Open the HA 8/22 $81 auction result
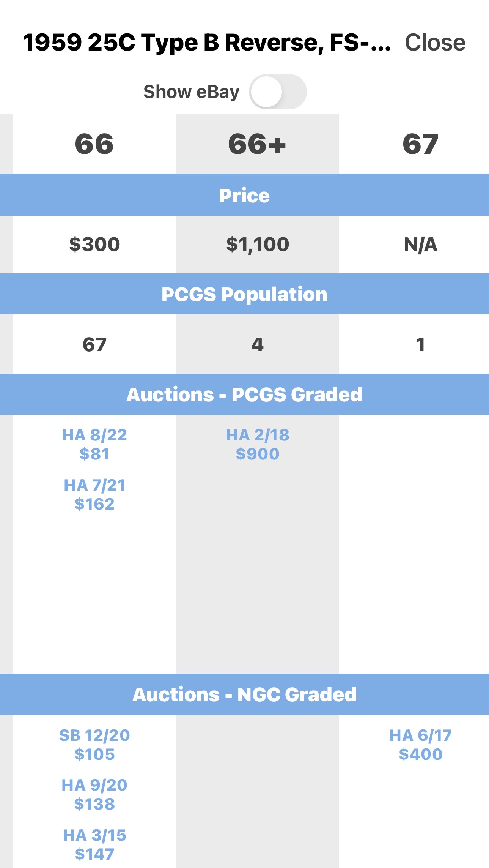The image size is (489, 868). [x=94, y=444]
